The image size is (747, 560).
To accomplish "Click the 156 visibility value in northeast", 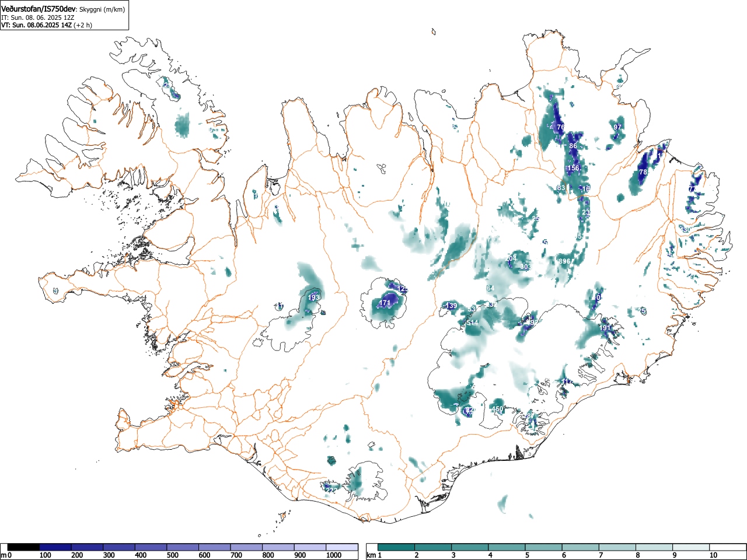I will pyautogui.click(x=574, y=168).
